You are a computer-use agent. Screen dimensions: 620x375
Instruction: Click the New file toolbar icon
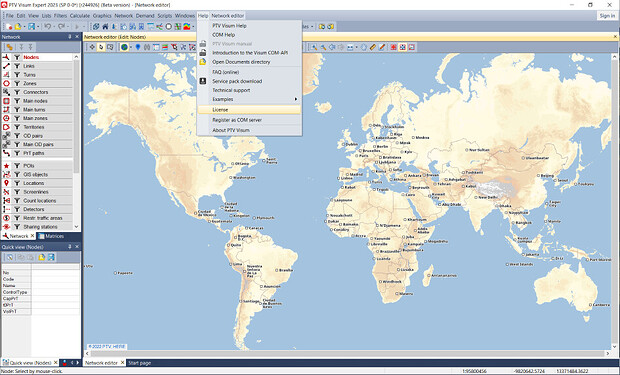tap(9, 27)
